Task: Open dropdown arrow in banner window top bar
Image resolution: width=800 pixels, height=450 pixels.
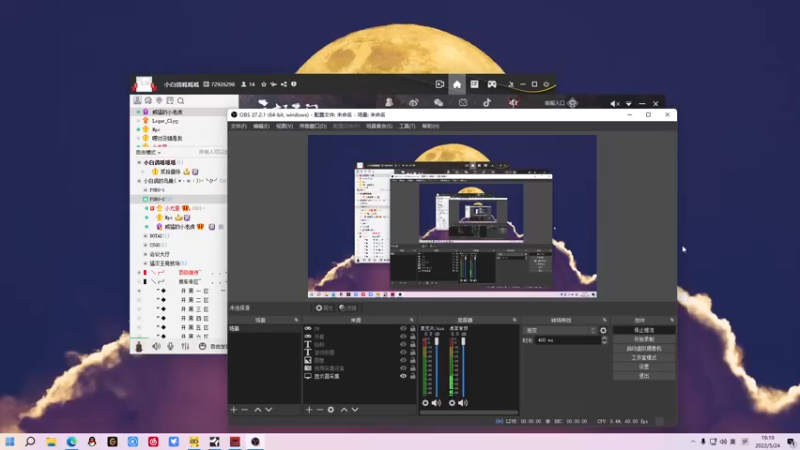Action: click(629, 104)
